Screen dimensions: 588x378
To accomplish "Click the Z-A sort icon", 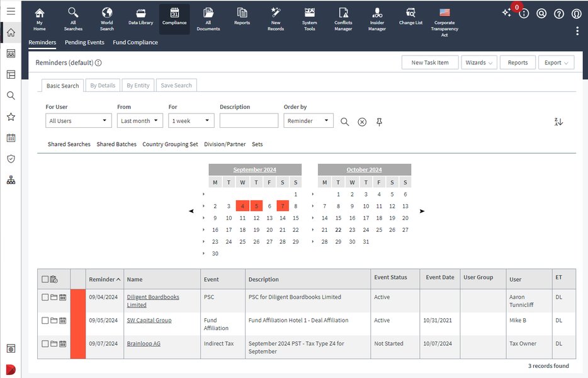I will tap(558, 122).
